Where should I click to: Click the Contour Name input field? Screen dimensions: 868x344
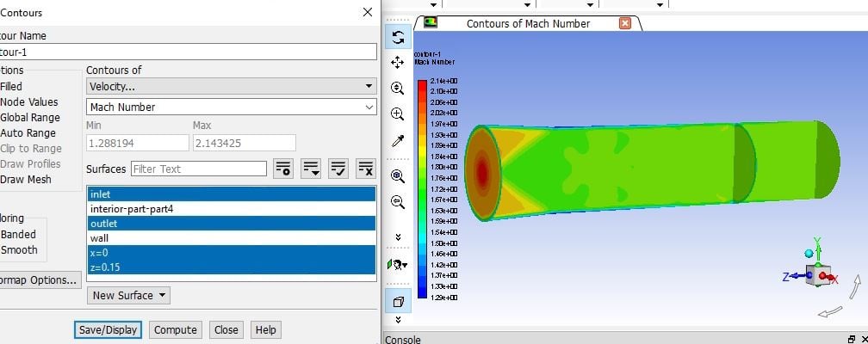189,52
